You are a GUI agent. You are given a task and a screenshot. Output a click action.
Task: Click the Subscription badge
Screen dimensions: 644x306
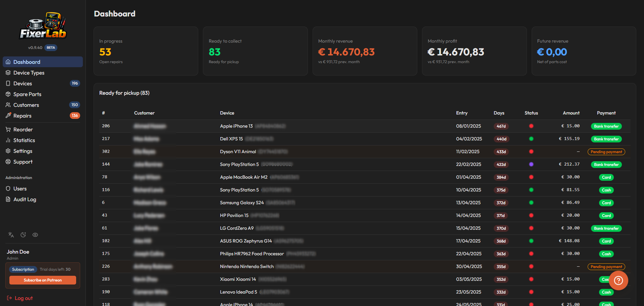point(23,269)
